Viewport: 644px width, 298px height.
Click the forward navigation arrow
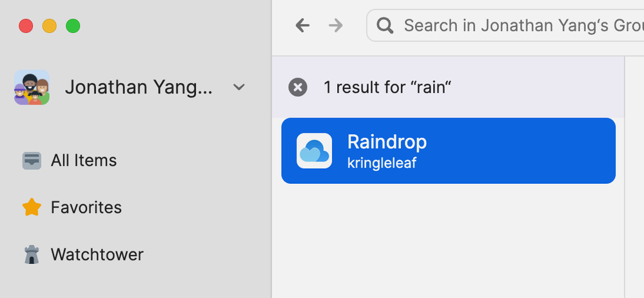click(x=336, y=26)
